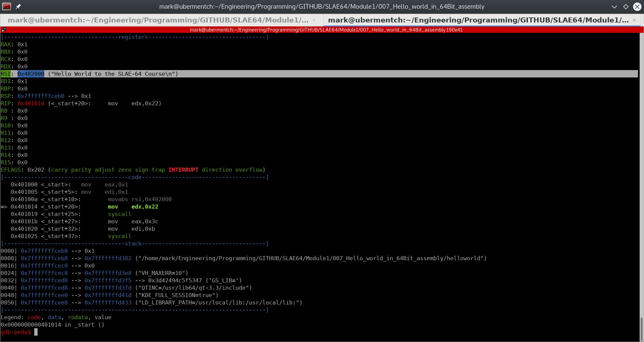Click the R10 register label
Viewport: 644px width, 342px height.
tap(6, 125)
